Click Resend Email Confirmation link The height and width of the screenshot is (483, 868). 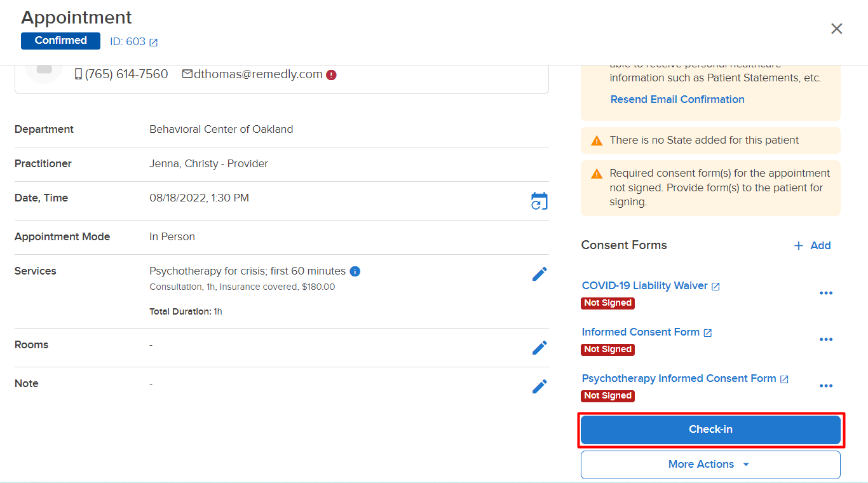coord(677,99)
